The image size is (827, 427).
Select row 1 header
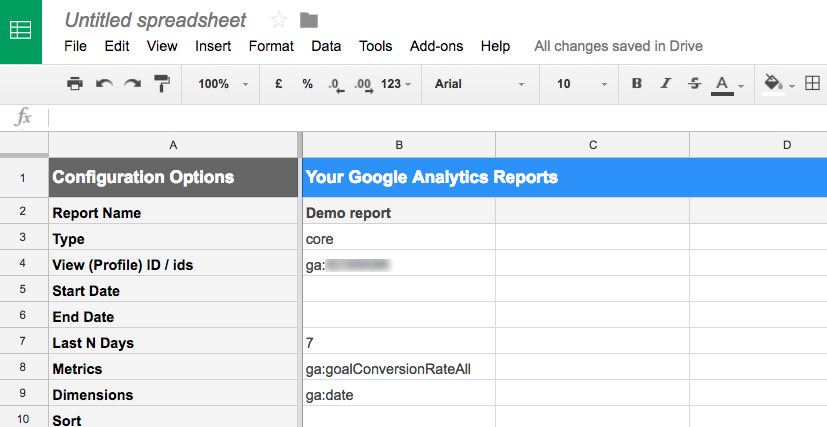point(24,178)
